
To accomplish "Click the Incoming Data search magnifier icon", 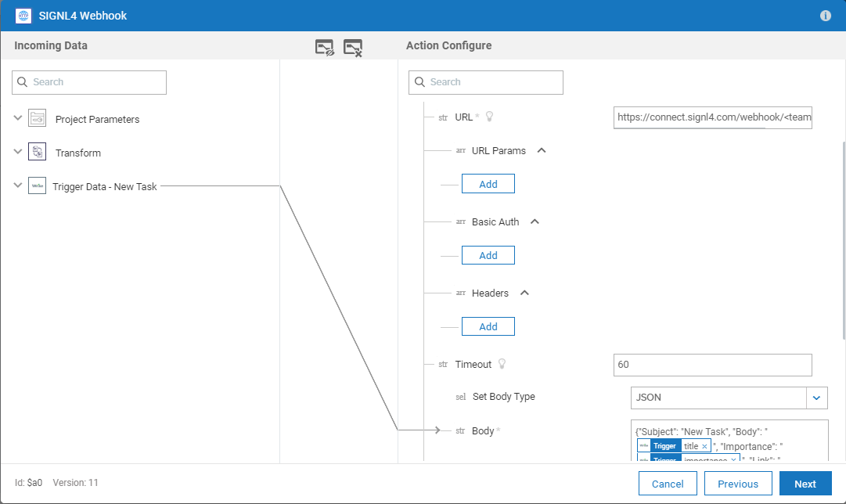I will pos(22,82).
